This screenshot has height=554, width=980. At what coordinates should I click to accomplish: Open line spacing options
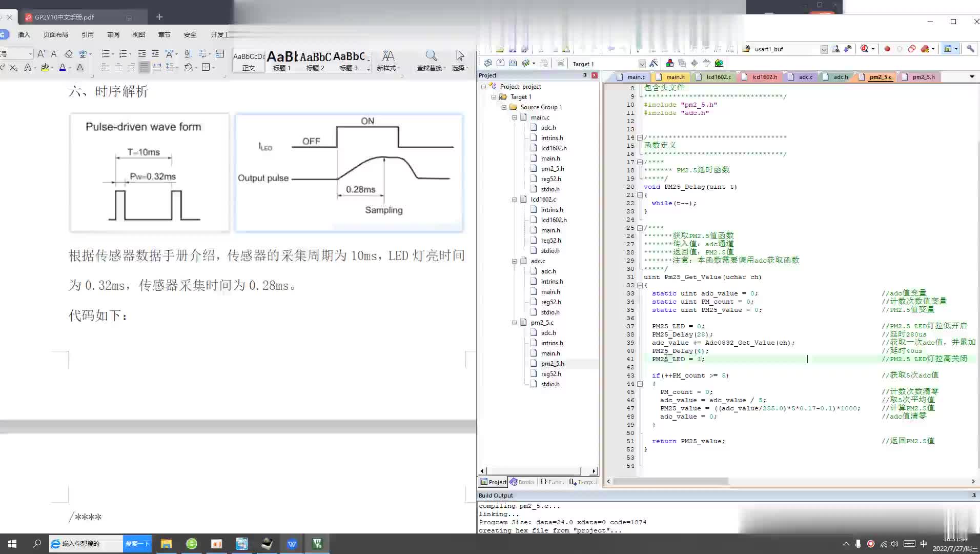pos(170,67)
